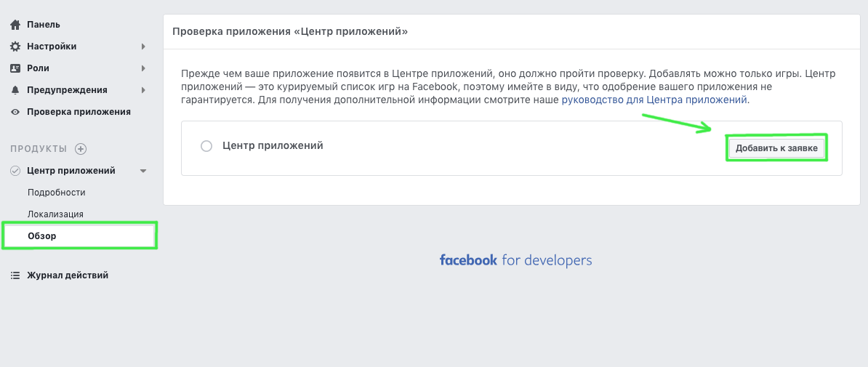Expand the Предупреждения submenu arrow

tap(143, 90)
